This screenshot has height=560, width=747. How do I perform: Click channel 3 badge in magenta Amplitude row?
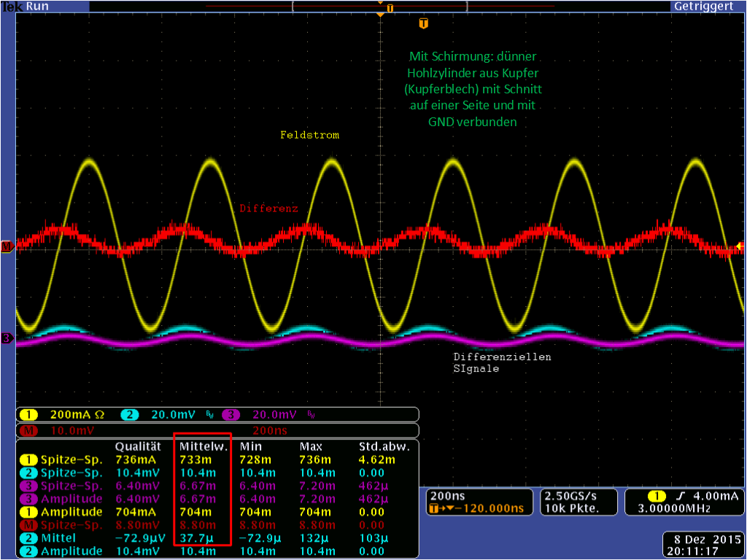28,499
